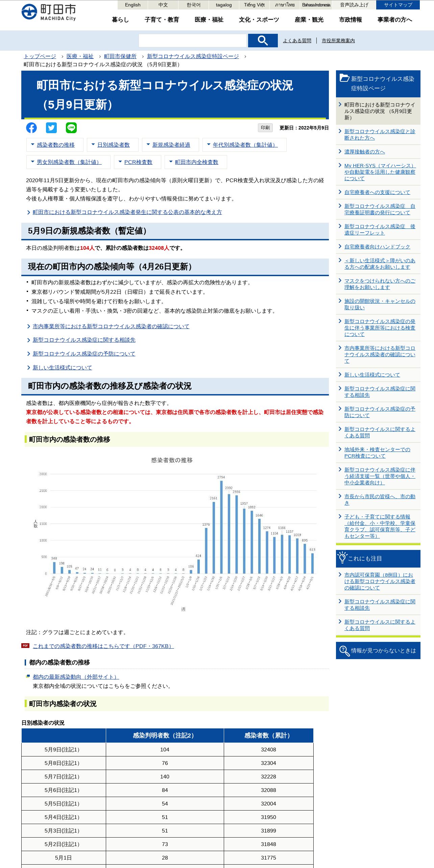Image resolution: width=434 pixels, height=868 pixels.
Task: Click the external-site icon beside 都内の最新感染動向
Action: pyautogui.click(x=28, y=676)
